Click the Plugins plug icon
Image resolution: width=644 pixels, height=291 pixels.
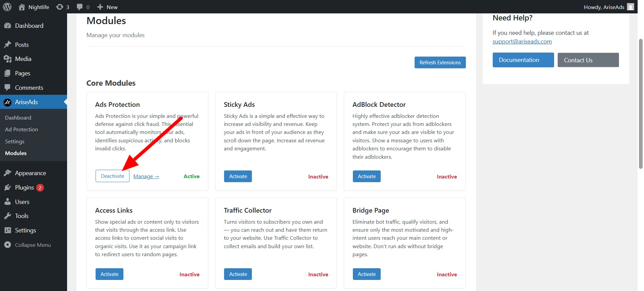(7, 187)
